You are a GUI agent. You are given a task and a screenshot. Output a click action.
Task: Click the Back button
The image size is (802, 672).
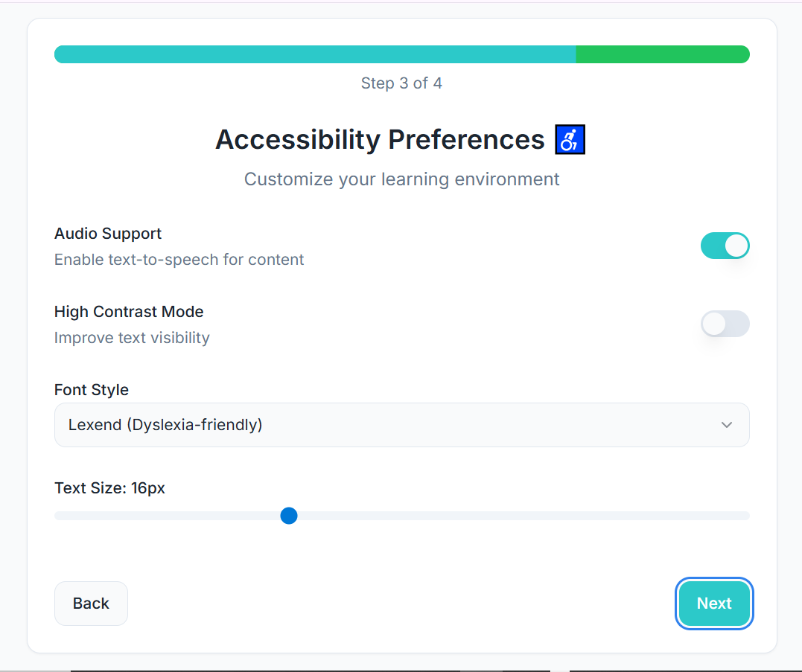point(91,604)
